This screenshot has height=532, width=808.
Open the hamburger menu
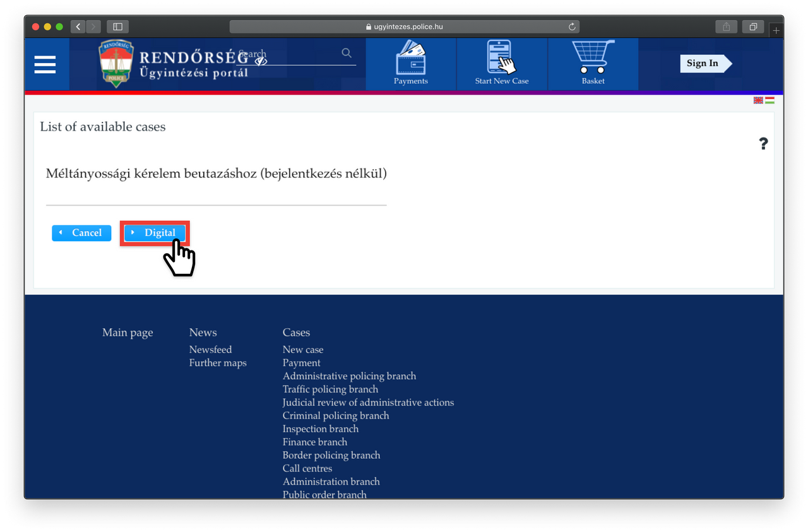click(45, 64)
